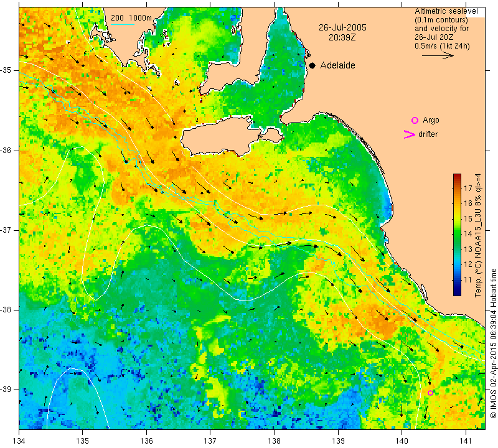
Task: Click the magenta Argo circle in the legend
Action: pyautogui.click(x=415, y=120)
